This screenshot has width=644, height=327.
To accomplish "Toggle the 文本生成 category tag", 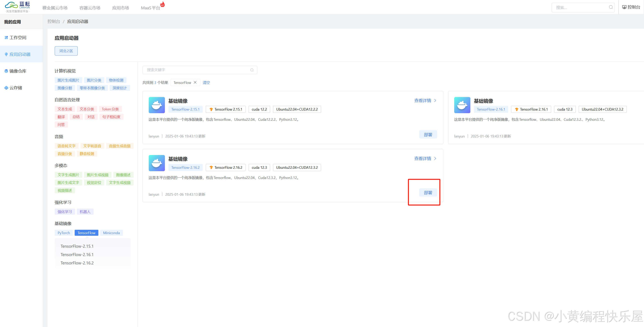I will 65,109.
